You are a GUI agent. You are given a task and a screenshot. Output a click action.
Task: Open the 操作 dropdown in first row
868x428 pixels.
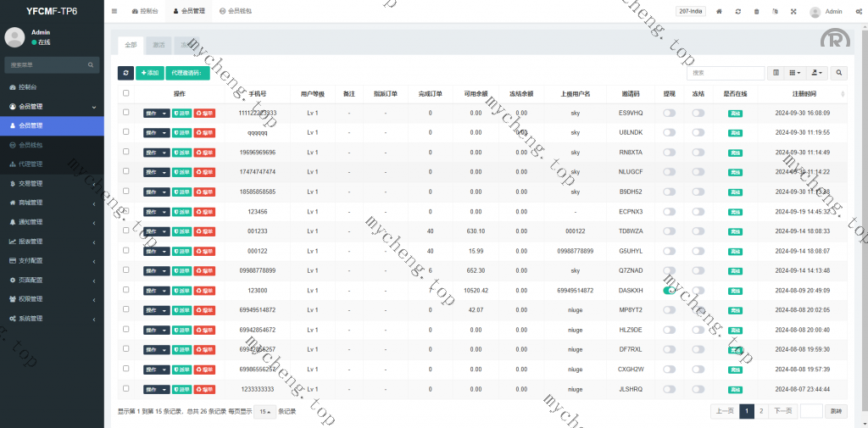coord(156,113)
